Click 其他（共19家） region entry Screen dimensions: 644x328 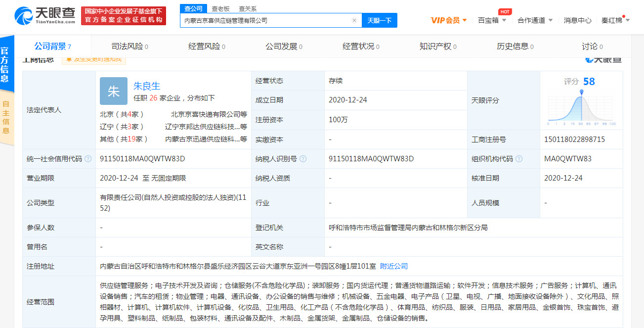point(124,139)
